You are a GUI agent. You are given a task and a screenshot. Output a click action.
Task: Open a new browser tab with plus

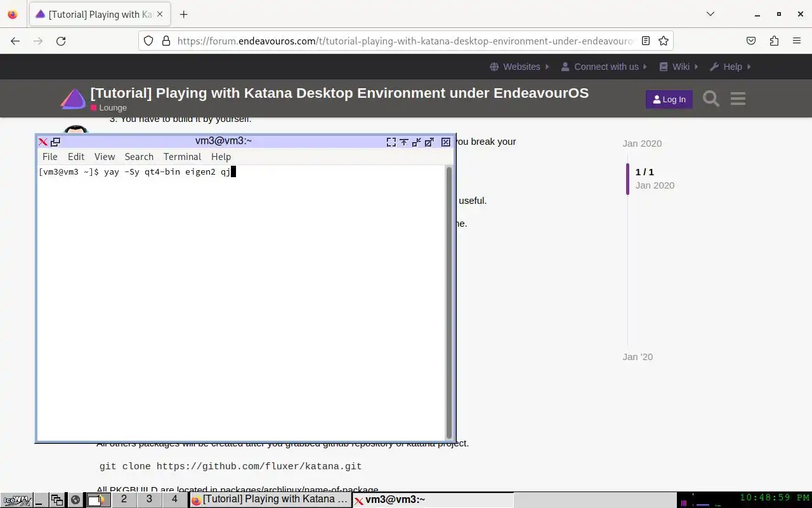pyautogui.click(x=183, y=14)
